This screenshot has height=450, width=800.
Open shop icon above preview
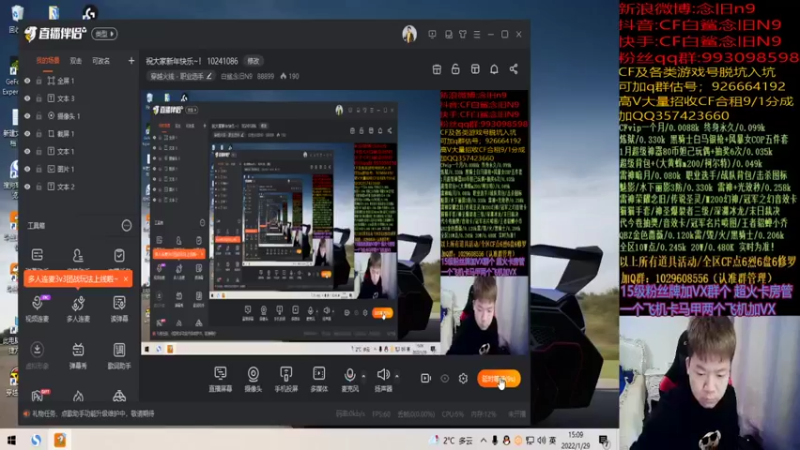point(437,69)
